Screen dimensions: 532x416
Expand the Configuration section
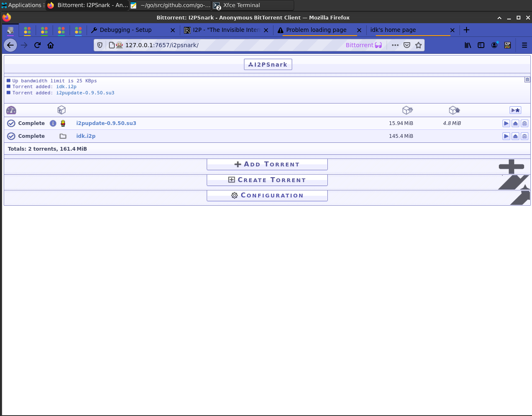pyautogui.click(x=267, y=195)
